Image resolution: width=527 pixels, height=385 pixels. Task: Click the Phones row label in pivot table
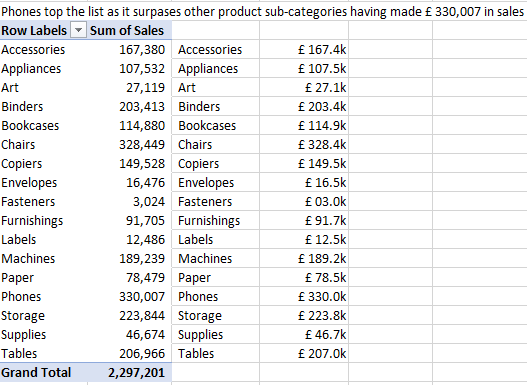tap(21, 297)
